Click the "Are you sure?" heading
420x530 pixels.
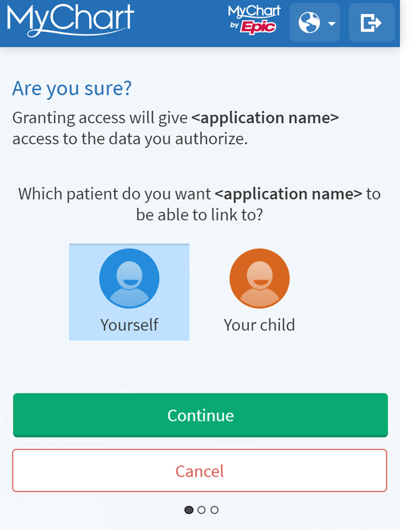(x=72, y=89)
